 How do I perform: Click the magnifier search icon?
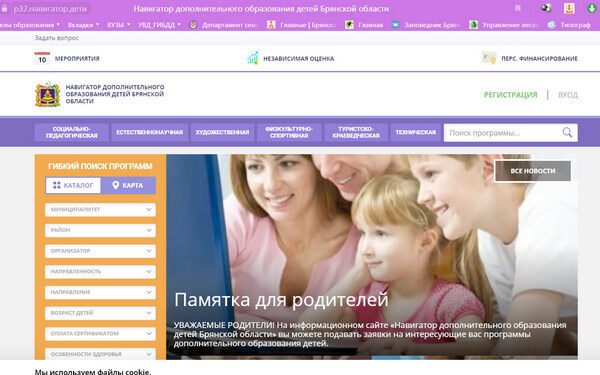click(567, 133)
